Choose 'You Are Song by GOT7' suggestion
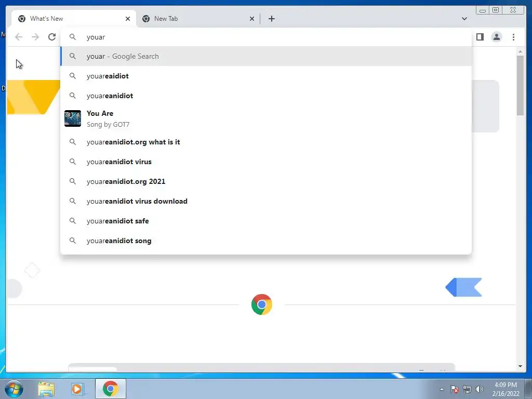 [x=266, y=119]
